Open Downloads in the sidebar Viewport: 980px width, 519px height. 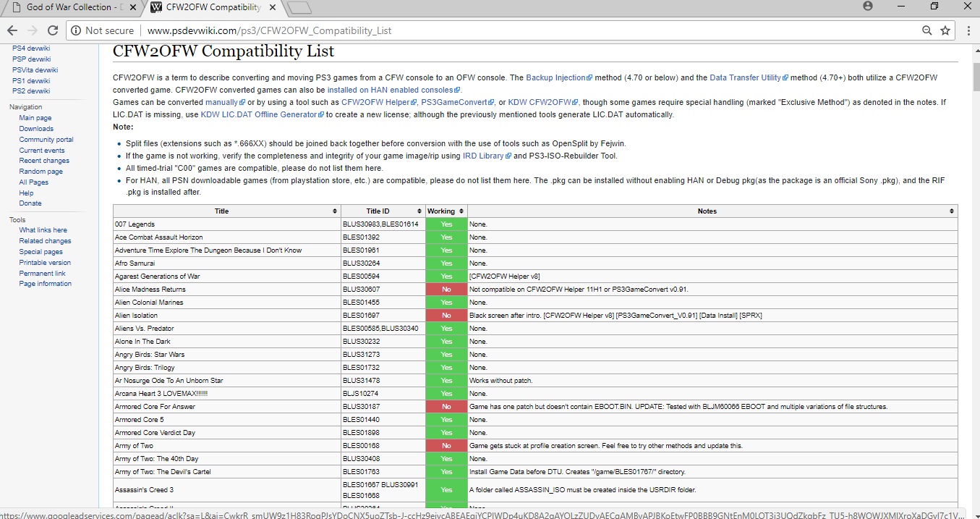[36, 129]
